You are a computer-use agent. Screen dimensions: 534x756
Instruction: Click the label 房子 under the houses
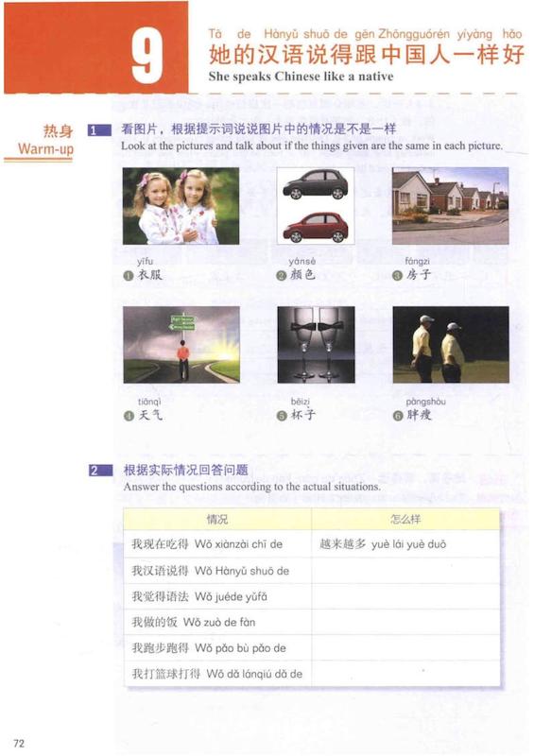click(x=418, y=275)
